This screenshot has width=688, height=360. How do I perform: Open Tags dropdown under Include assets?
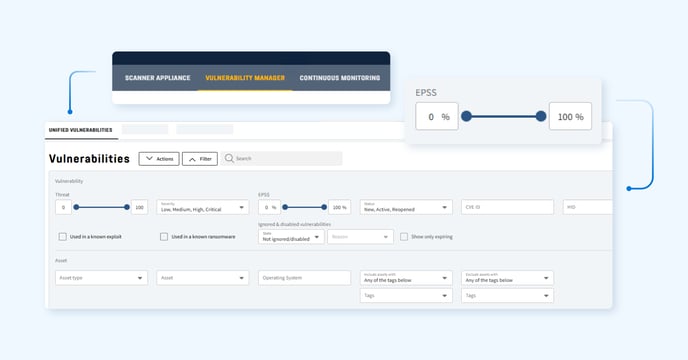406,295
